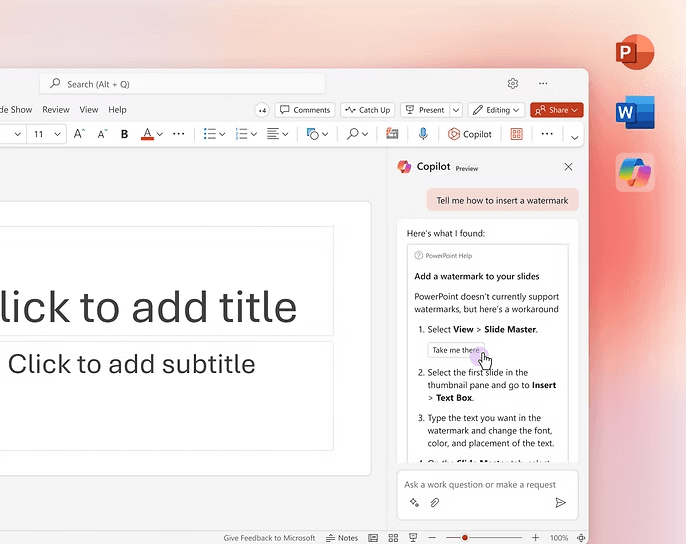The width and height of the screenshot is (686, 544).
Task: Open the settings gear icon
Action: coord(513,83)
